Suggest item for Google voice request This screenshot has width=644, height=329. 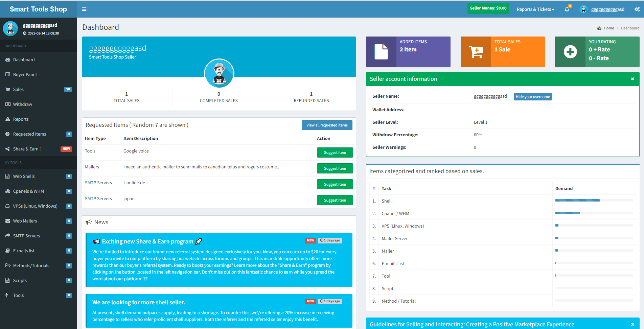(x=335, y=152)
